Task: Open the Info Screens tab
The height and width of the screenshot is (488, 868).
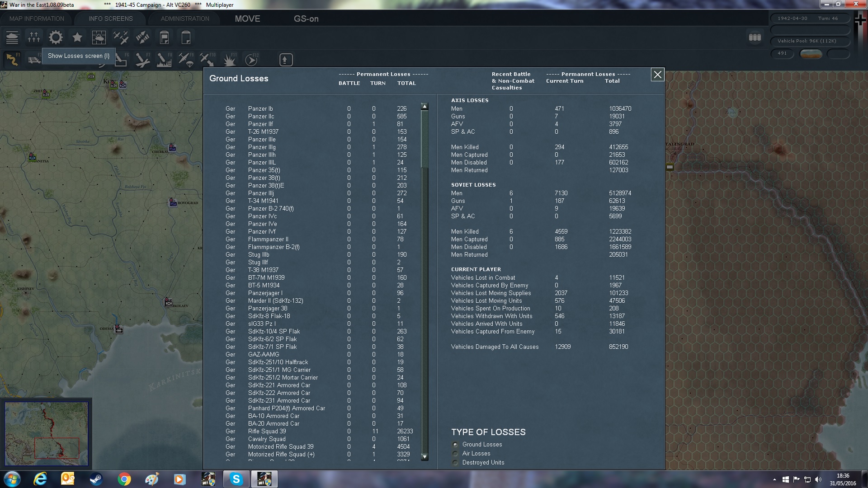Action: coord(111,19)
